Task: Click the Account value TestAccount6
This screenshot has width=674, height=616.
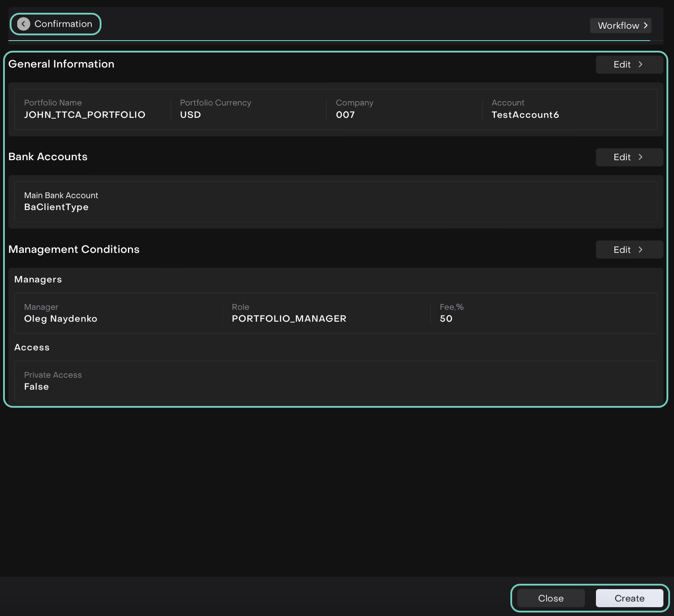Action: click(x=525, y=115)
